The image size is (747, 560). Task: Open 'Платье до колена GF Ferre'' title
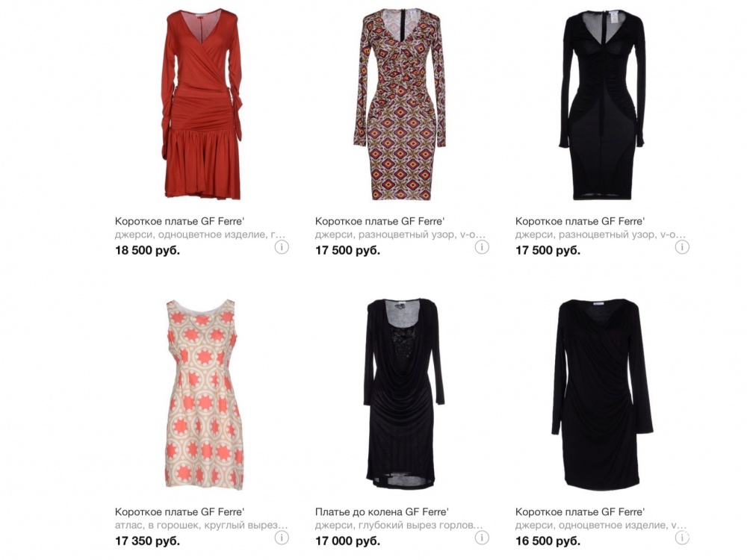pos(382,512)
